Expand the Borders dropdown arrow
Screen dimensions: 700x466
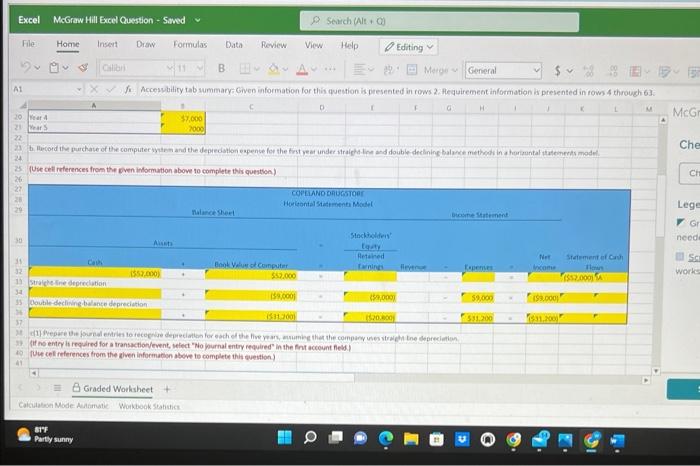[256, 69]
